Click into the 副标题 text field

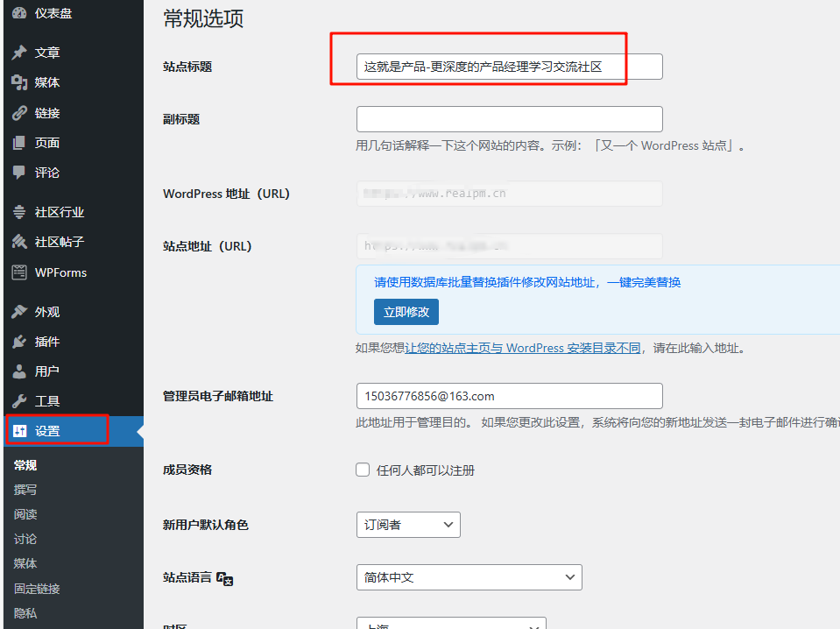tap(509, 119)
